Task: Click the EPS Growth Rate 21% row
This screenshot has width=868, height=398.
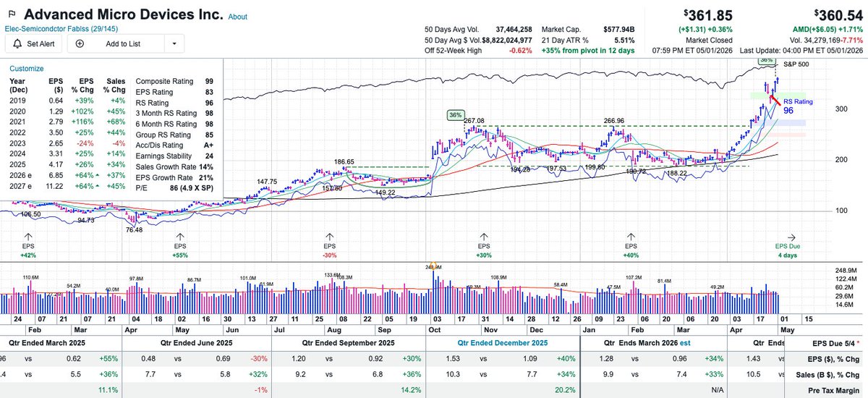Action: (175, 177)
